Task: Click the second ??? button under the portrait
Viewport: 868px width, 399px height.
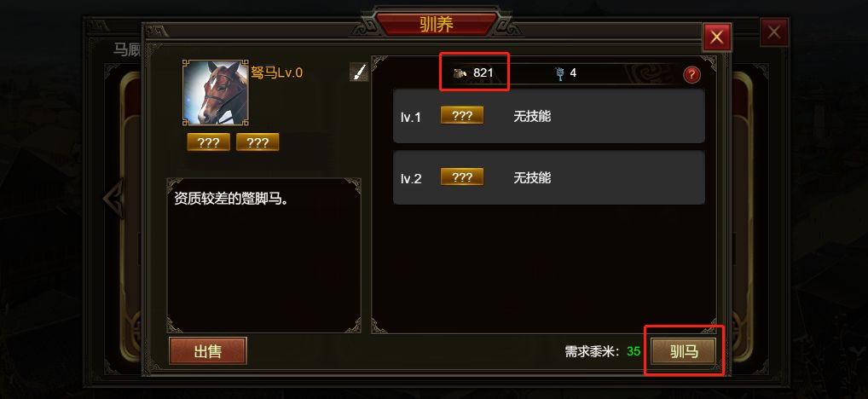Action: [x=258, y=142]
